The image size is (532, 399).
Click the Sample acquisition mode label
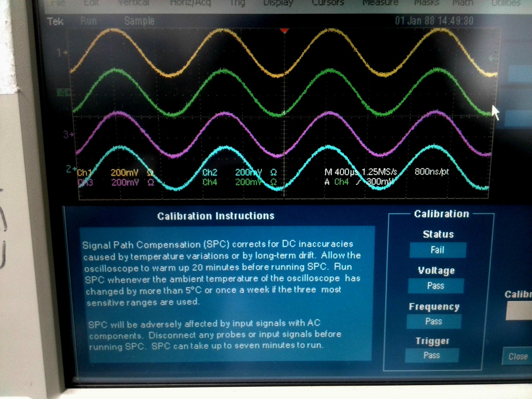[x=139, y=21]
